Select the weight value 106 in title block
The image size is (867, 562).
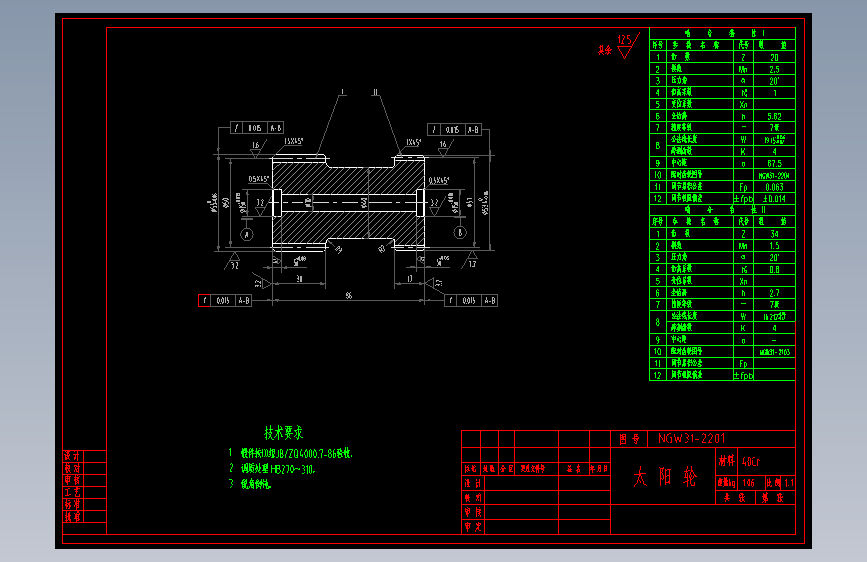point(749,483)
